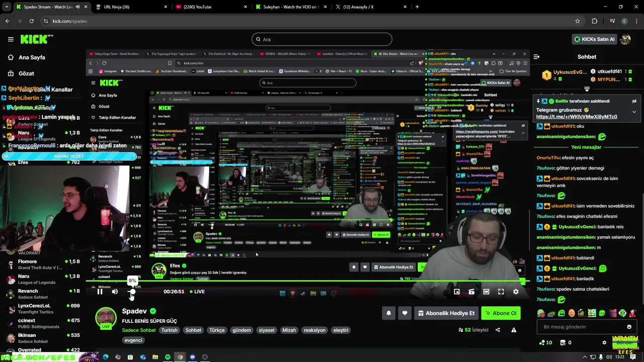Focus the Ara search field

click(x=322, y=39)
